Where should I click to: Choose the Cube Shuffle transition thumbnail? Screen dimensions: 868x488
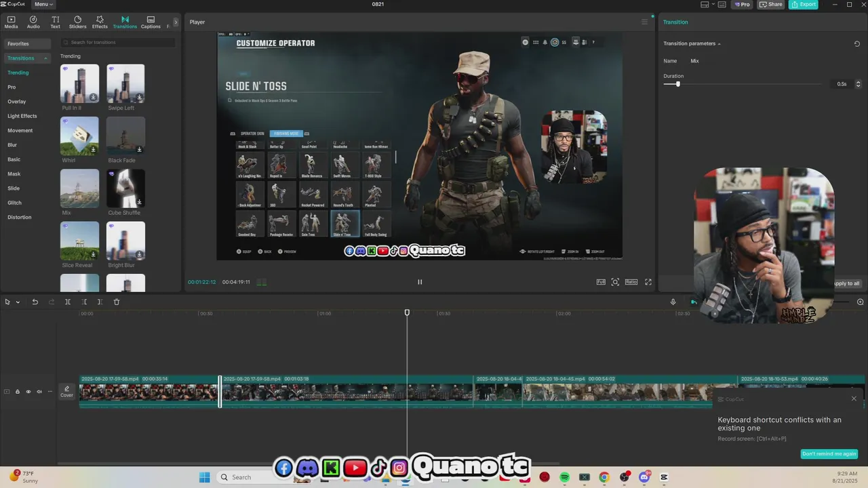point(125,188)
